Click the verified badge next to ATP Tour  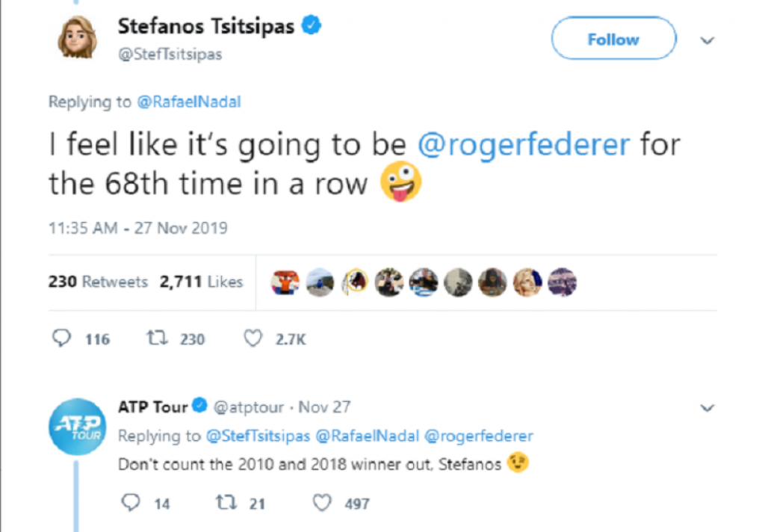pos(199,406)
